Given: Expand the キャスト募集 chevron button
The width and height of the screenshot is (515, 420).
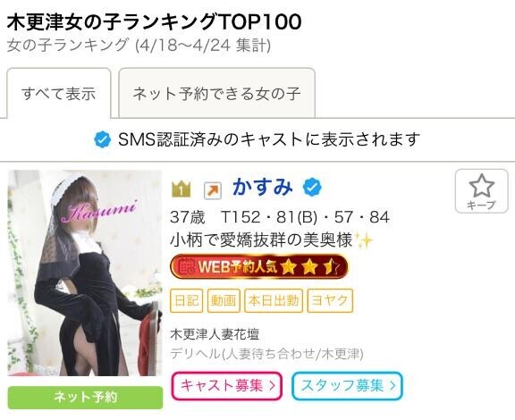Looking at the screenshot, I should [x=226, y=385].
